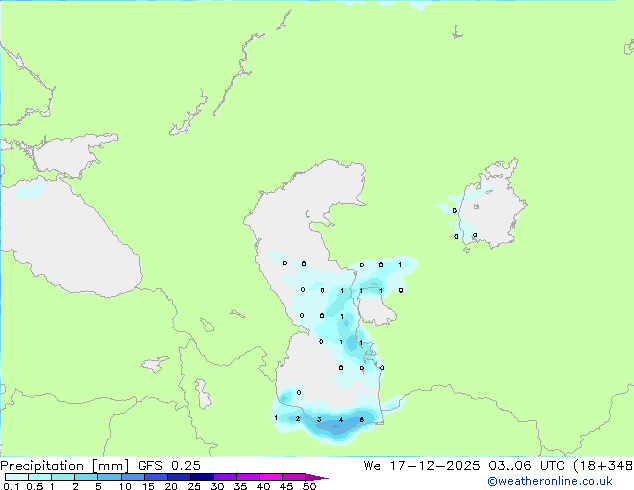The height and width of the screenshot is (490, 634).
Task: Click the '20' legend scale label
Action: coord(171,486)
